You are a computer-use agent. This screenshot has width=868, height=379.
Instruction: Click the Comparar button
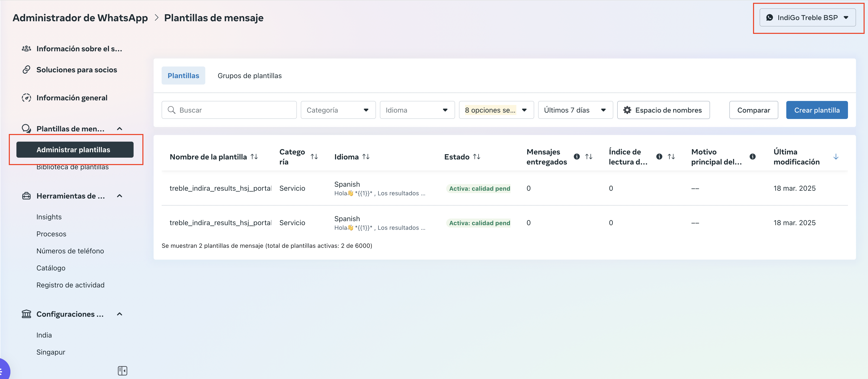(x=753, y=110)
